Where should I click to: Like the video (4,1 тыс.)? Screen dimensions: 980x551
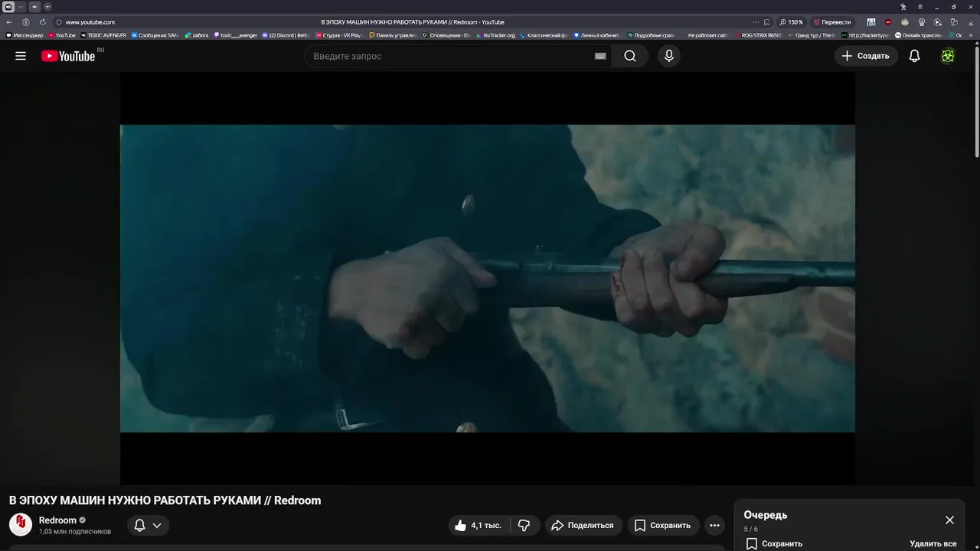[479, 525]
